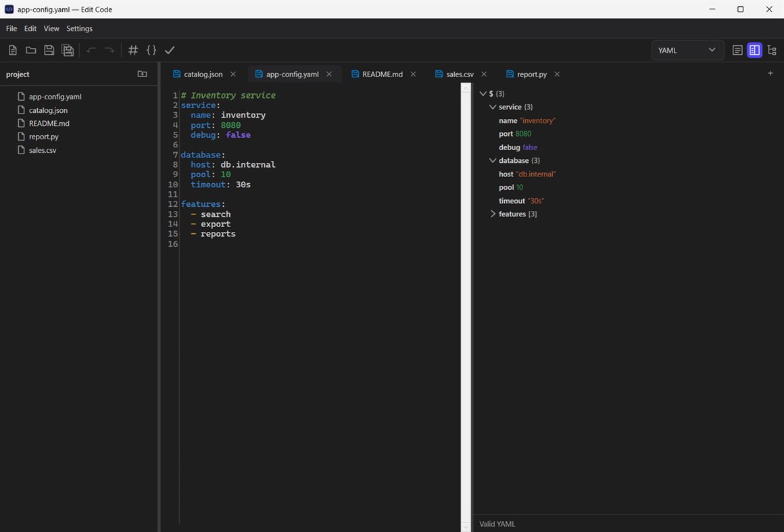The width and height of the screenshot is (784, 532).
Task: Place cursor on "name: inventory" code line
Action: (228, 115)
